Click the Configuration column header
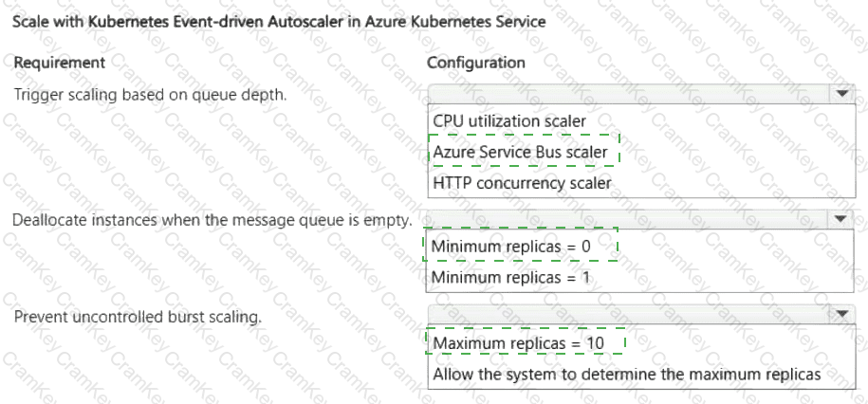 [x=476, y=63]
